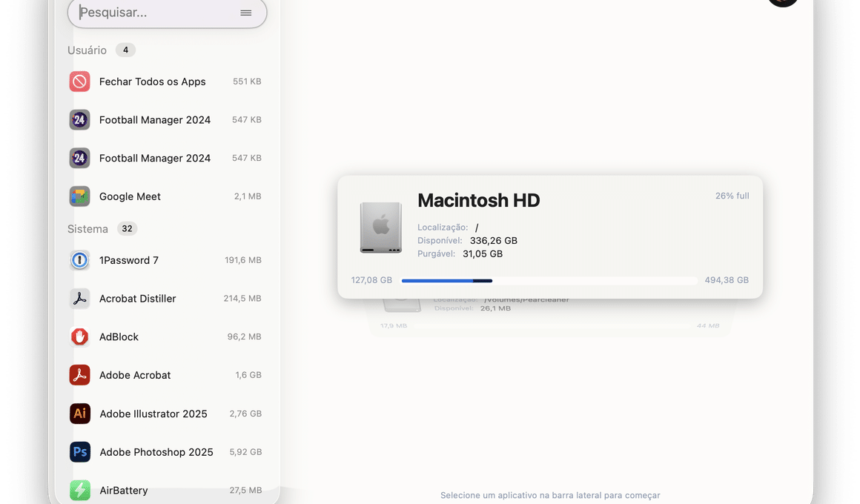Click the 191,6 MB 1Password size
The width and height of the screenshot is (860, 504).
point(243,260)
